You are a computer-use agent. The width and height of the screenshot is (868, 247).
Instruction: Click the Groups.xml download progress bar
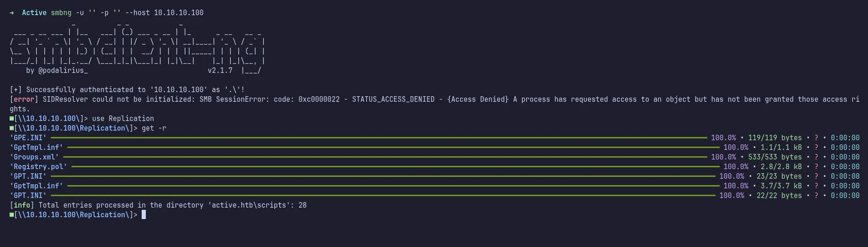[x=385, y=157]
